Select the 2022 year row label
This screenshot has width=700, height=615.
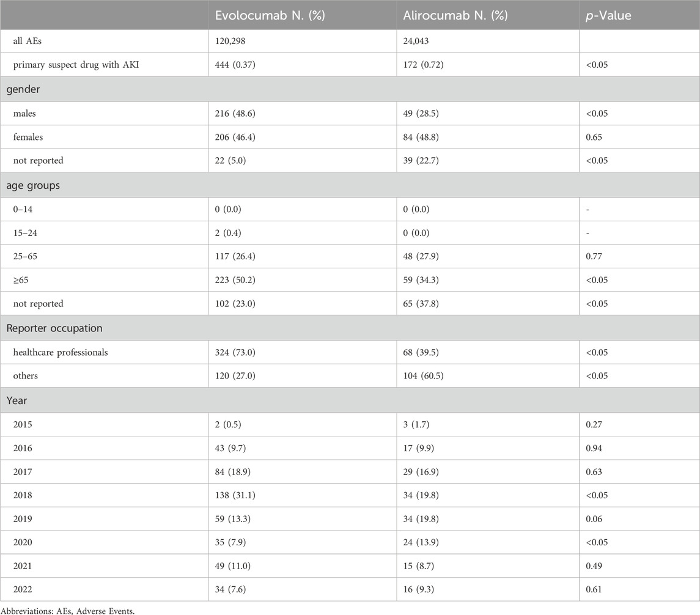tap(23, 589)
